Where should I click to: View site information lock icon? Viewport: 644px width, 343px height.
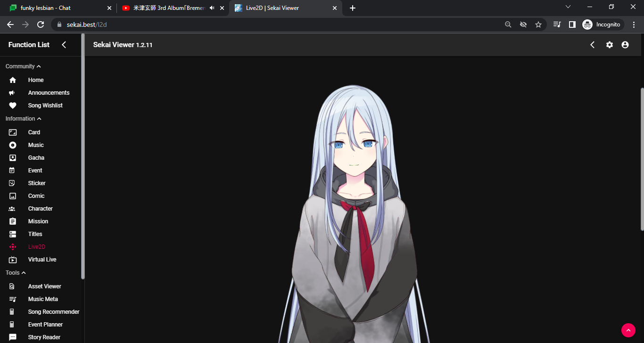tap(59, 24)
